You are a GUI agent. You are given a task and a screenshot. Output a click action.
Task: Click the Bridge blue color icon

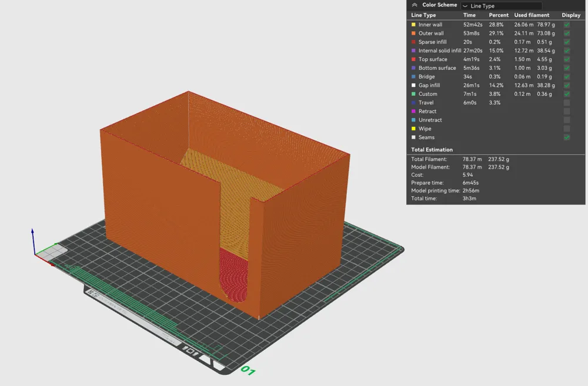click(x=413, y=76)
